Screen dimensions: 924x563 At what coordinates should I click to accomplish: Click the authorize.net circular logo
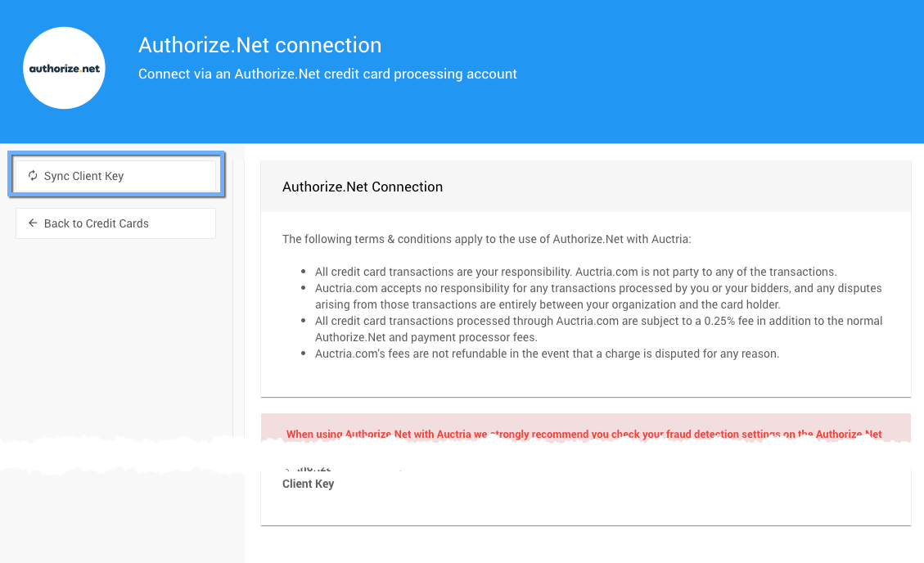tap(64, 69)
